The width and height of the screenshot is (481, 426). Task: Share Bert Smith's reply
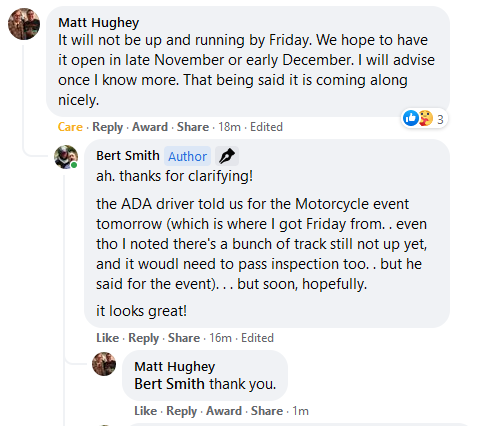[x=184, y=338]
